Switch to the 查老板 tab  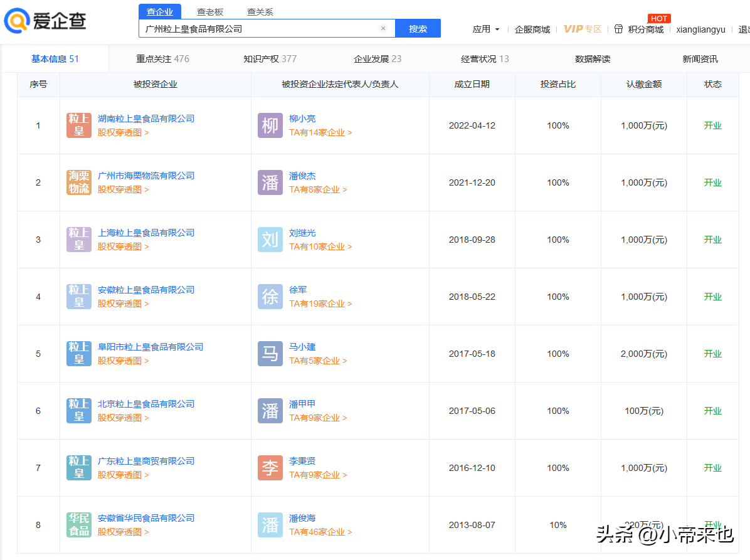[x=209, y=11]
